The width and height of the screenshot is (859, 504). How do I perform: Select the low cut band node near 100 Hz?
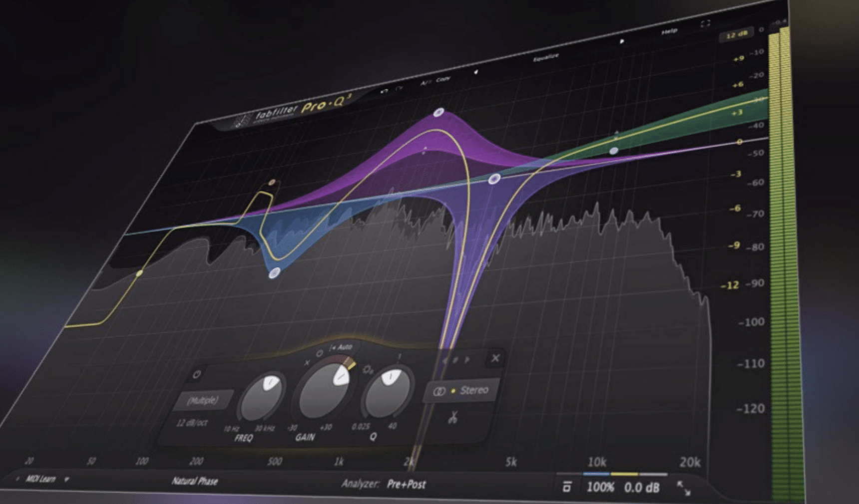click(x=139, y=273)
